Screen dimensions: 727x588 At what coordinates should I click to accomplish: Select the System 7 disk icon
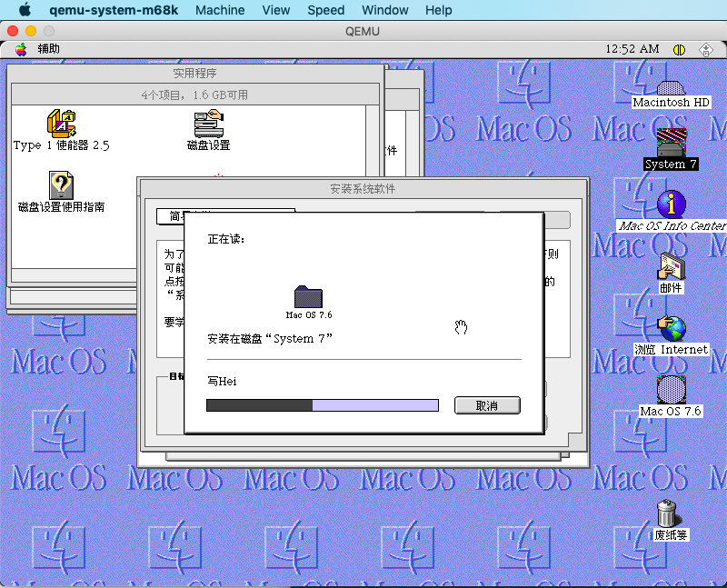click(671, 143)
